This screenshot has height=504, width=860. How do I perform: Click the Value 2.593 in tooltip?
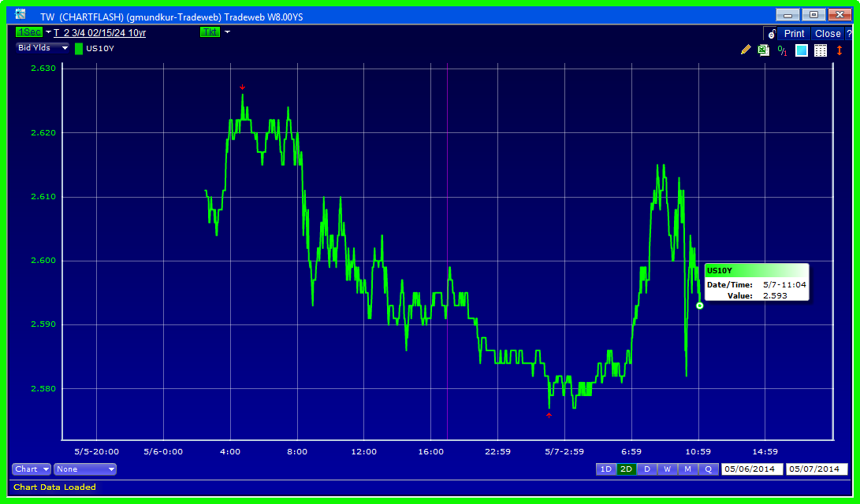point(775,296)
